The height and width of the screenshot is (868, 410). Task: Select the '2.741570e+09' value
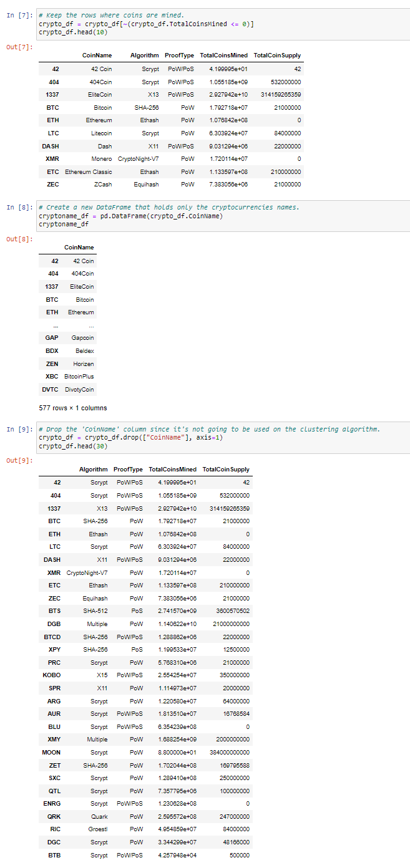pos(176,611)
